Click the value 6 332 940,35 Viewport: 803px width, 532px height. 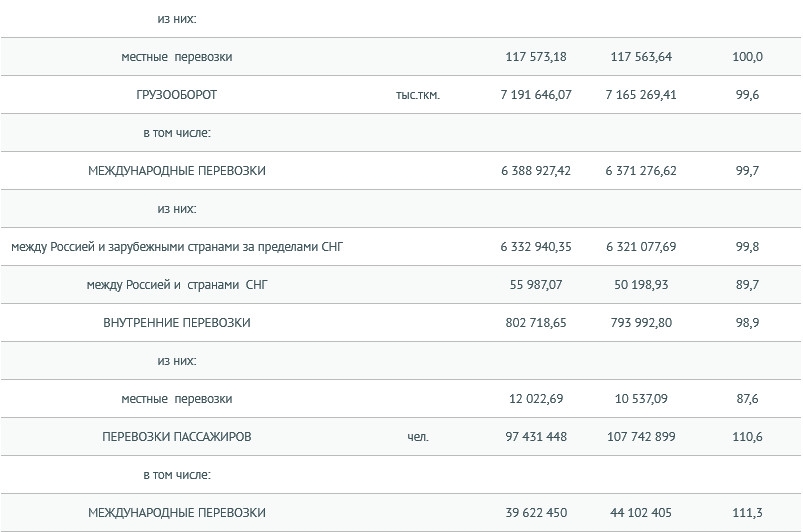point(536,247)
